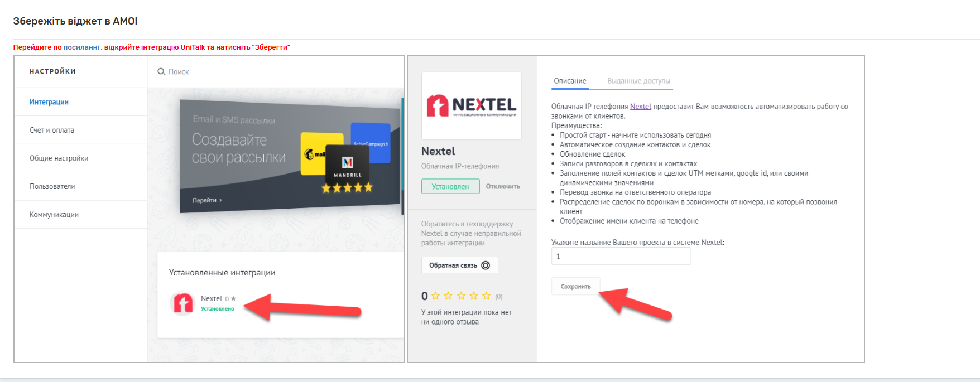980x382 pixels.
Task: Open the Пользователи menu item
Action: coord(52,186)
